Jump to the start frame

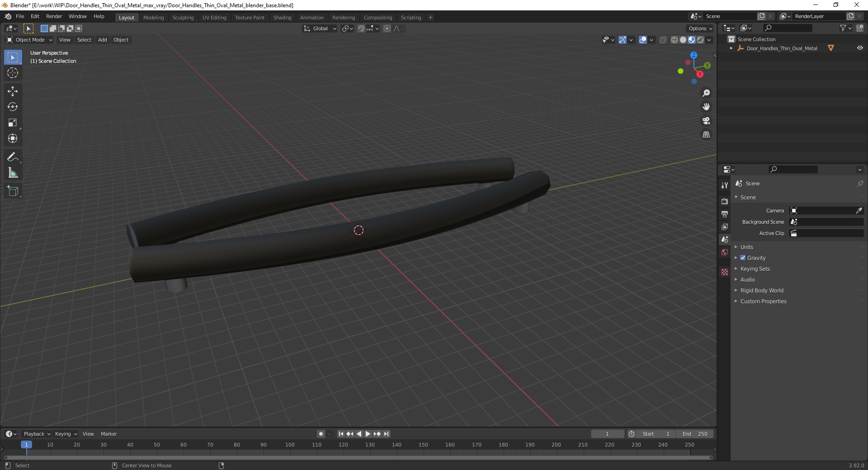tap(341, 434)
